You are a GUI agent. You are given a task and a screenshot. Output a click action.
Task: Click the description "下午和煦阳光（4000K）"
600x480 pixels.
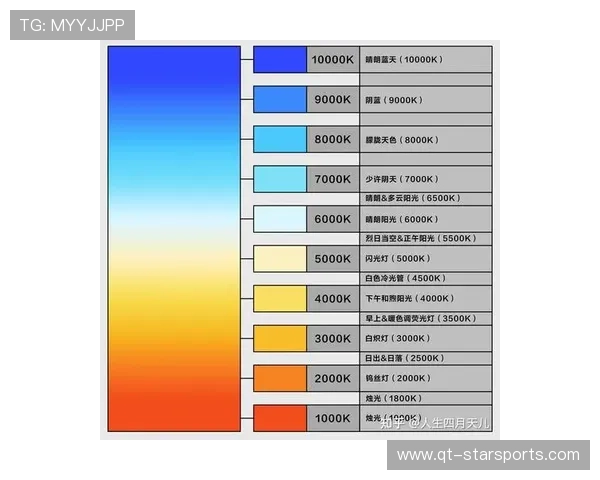[410, 299]
